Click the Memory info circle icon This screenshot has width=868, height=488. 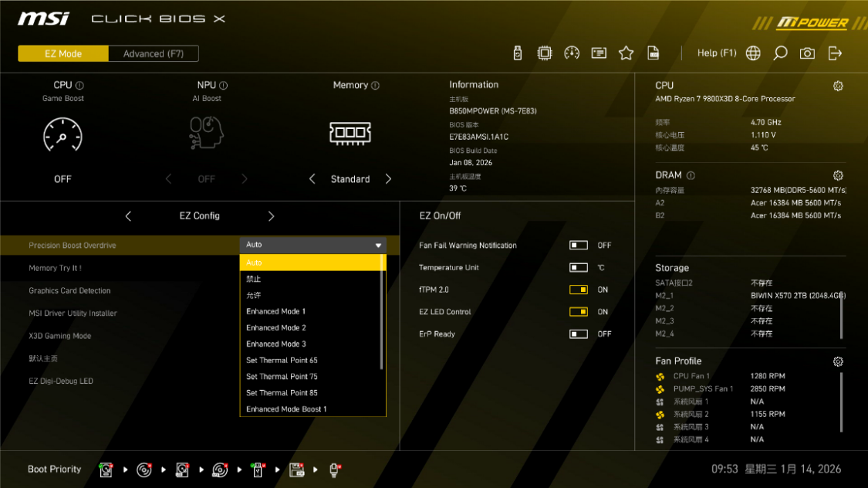(375, 85)
